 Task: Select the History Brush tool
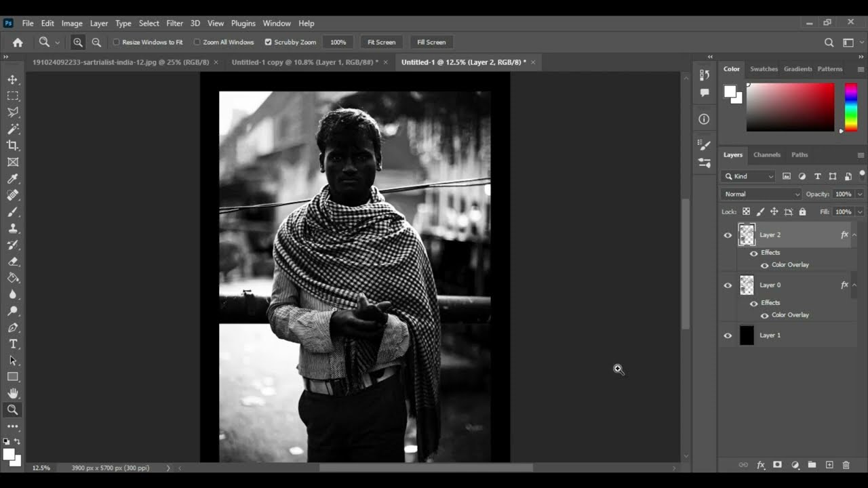(13, 245)
